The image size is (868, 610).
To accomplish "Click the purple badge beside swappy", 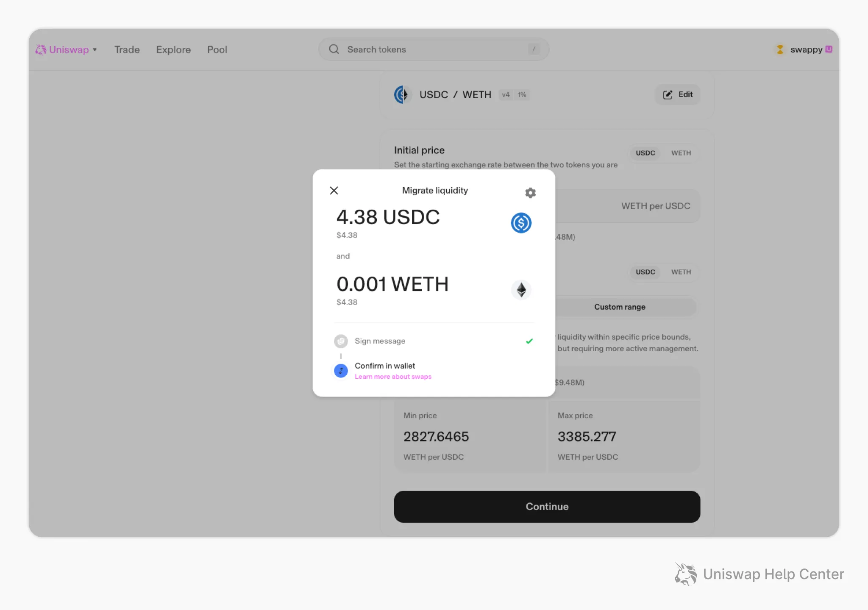I will (829, 49).
